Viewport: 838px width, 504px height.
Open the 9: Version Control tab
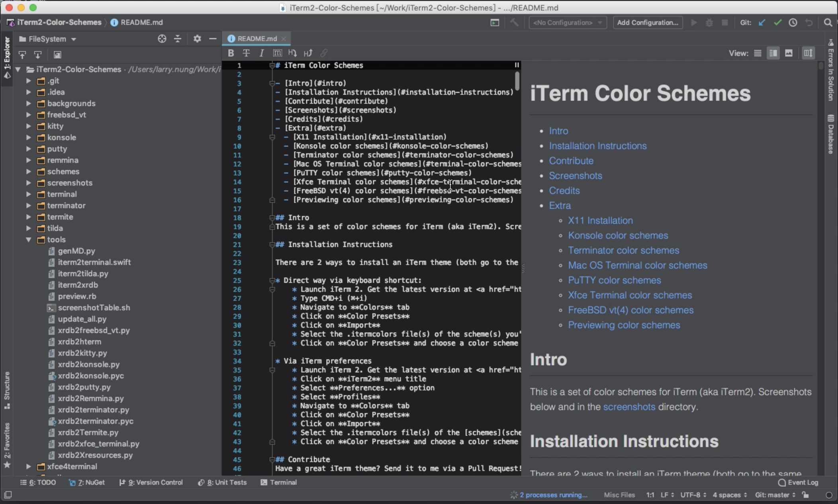click(x=151, y=483)
